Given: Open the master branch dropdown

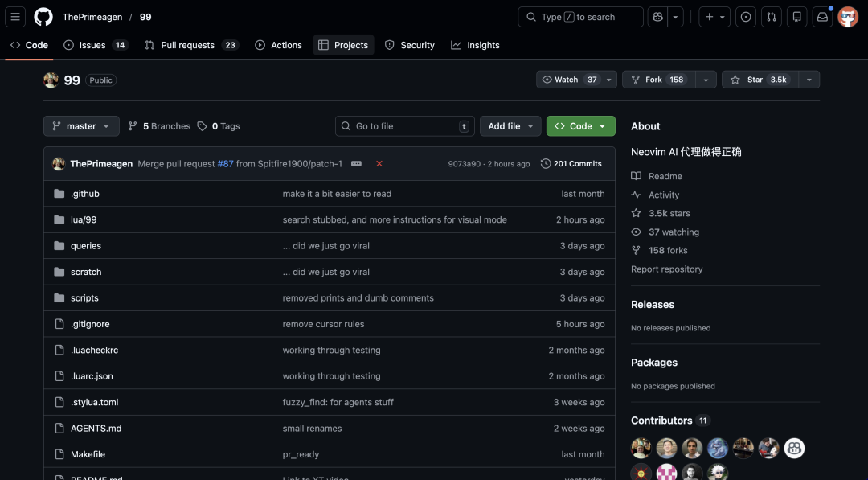Looking at the screenshot, I should click(x=81, y=126).
